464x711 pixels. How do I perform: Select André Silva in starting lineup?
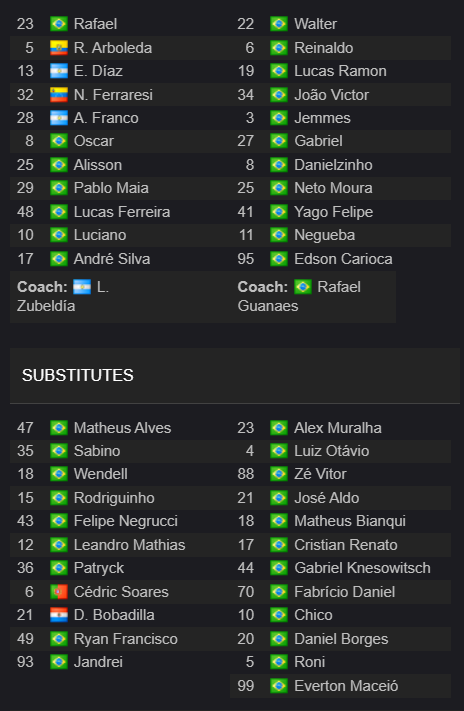point(112,258)
